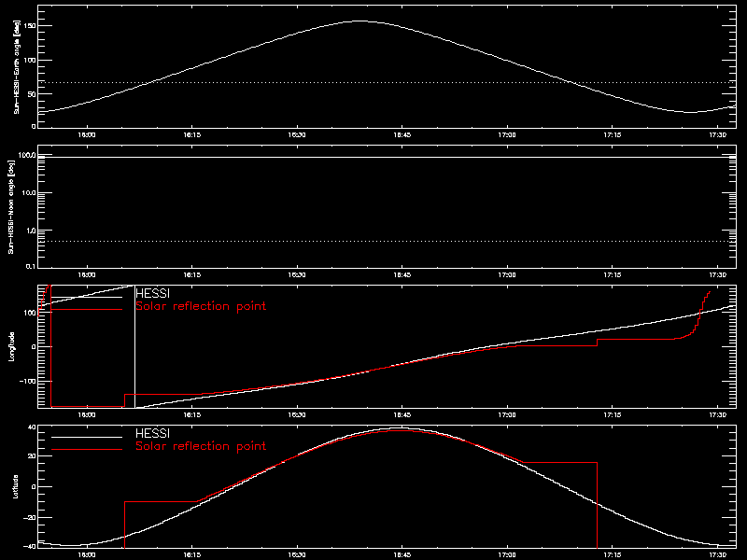
Task: Click the HESSI legend label in Longitude plot
Action: 152,293
